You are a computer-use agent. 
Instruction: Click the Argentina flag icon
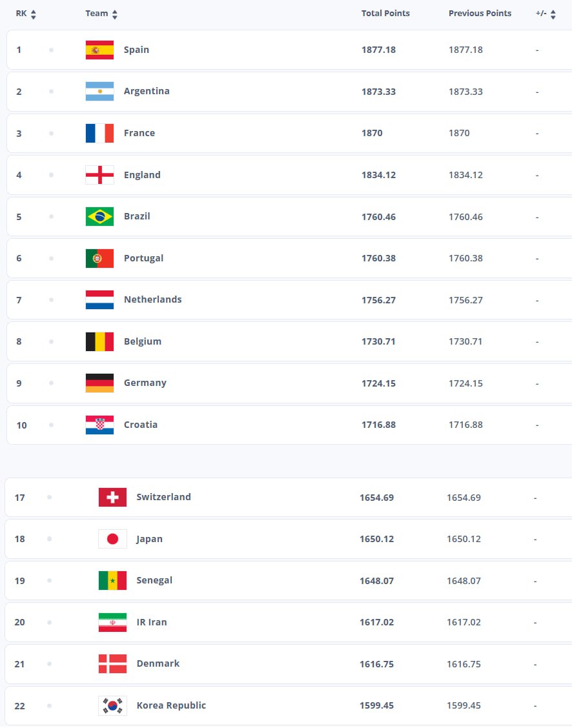[99, 92]
